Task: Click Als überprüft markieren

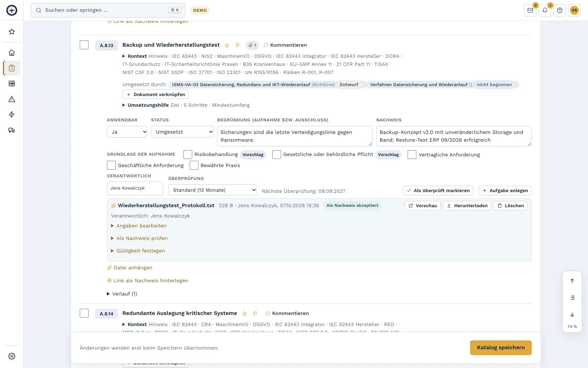Action: point(438,191)
